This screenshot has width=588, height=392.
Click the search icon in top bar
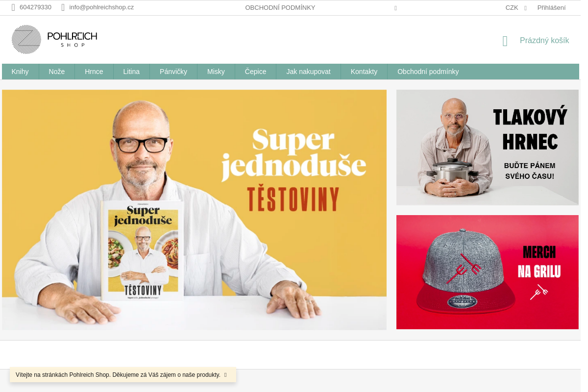click(395, 8)
